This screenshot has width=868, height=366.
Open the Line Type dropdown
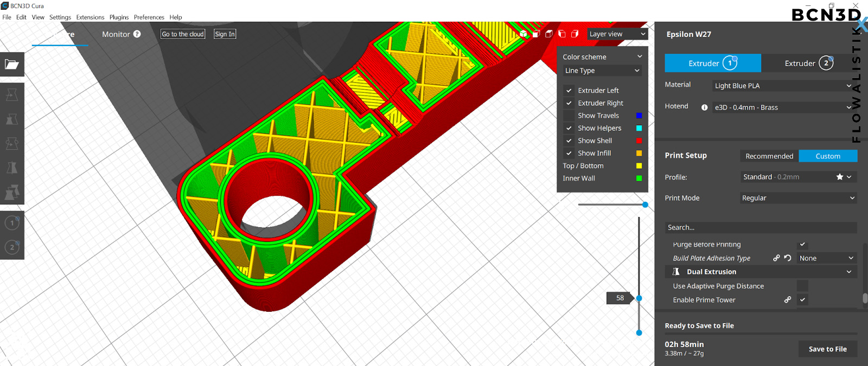602,70
